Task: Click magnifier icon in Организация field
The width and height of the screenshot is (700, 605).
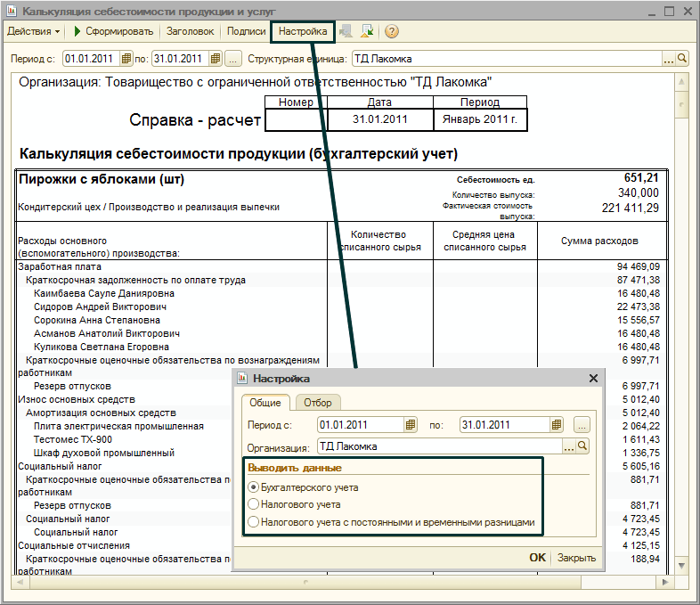Action: 583,446
